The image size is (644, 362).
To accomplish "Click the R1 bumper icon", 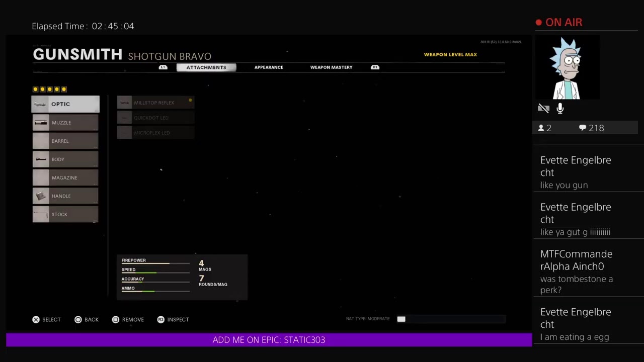I will (x=375, y=67).
